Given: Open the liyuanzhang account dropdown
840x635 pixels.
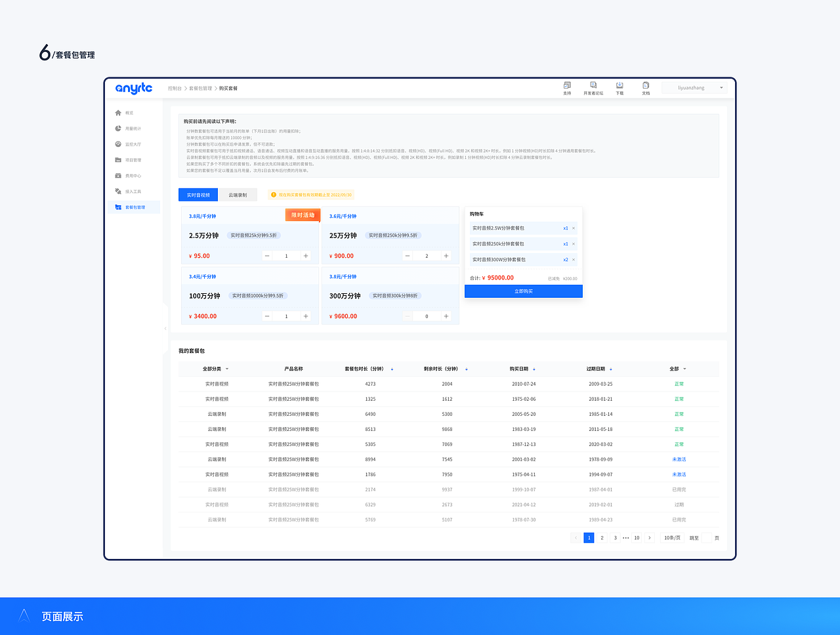Looking at the screenshot, I should point(694,88).
